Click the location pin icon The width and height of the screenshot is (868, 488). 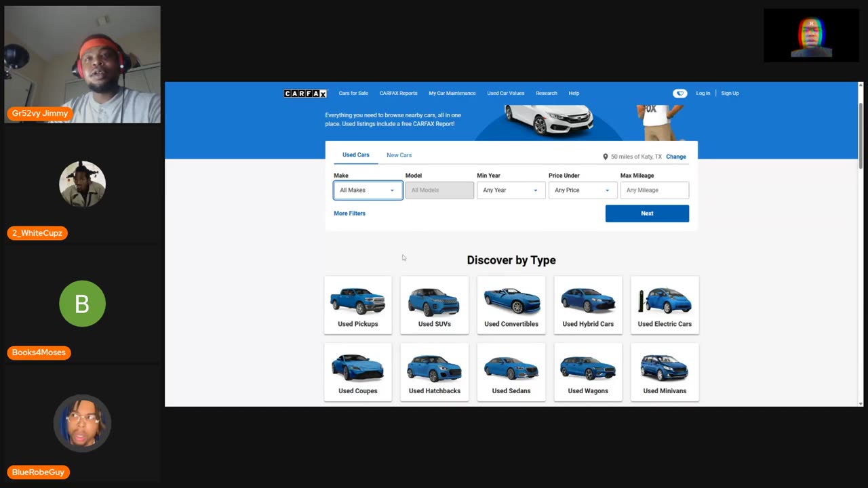click(606, 157)
